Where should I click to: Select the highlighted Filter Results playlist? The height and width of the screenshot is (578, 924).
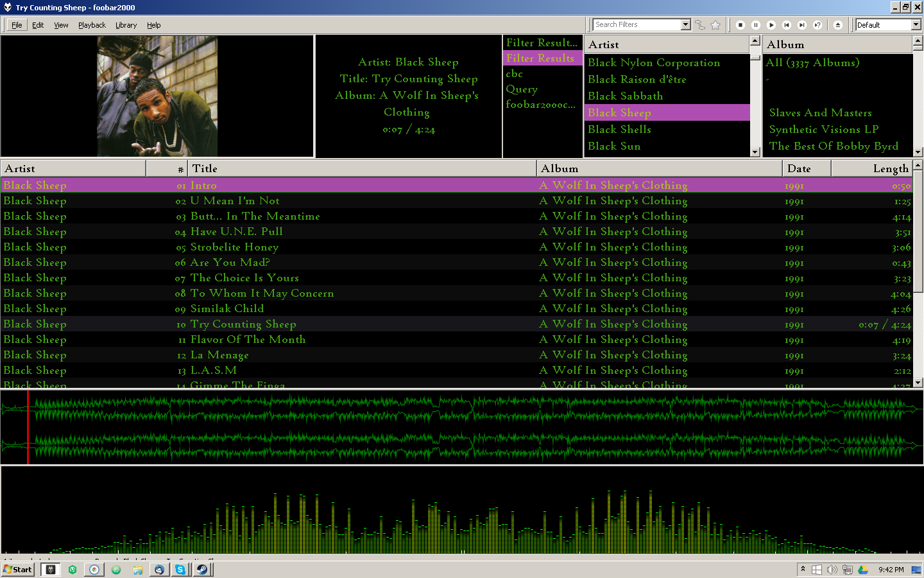(542, 58)
